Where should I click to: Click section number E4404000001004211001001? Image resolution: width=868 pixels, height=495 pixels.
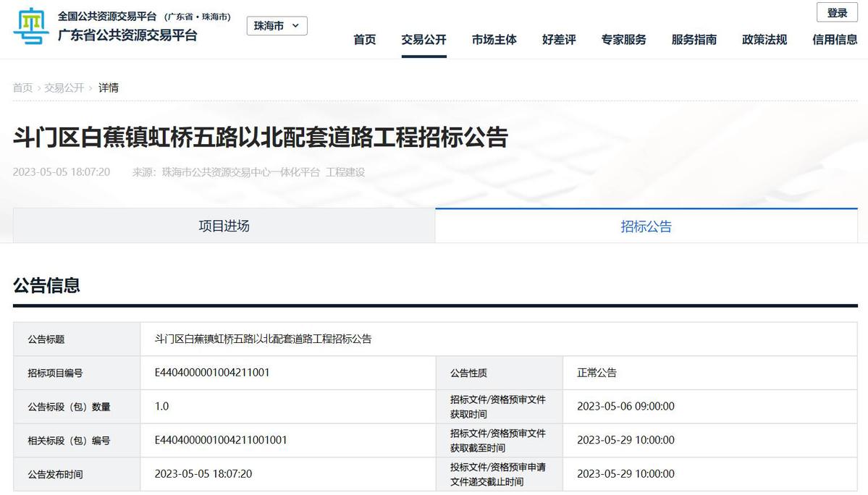[x=221, y=440]
